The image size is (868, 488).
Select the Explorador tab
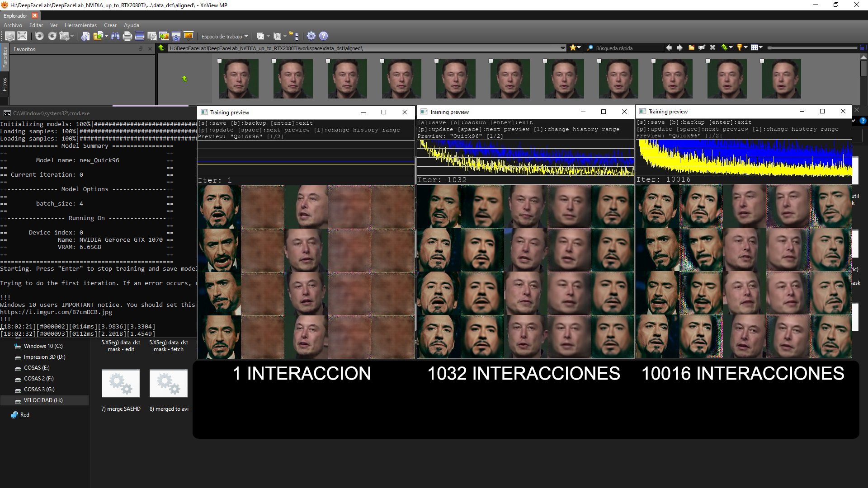15,16
